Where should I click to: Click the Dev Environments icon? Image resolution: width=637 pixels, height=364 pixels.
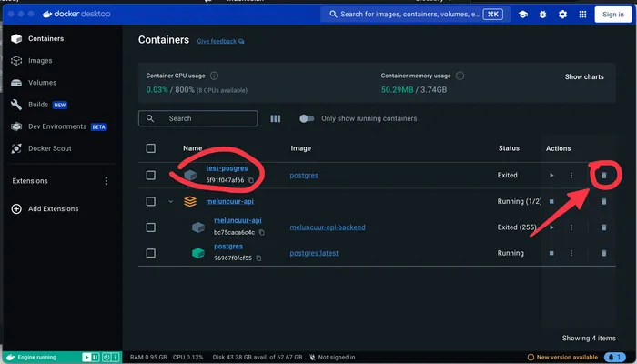point(16,126)
